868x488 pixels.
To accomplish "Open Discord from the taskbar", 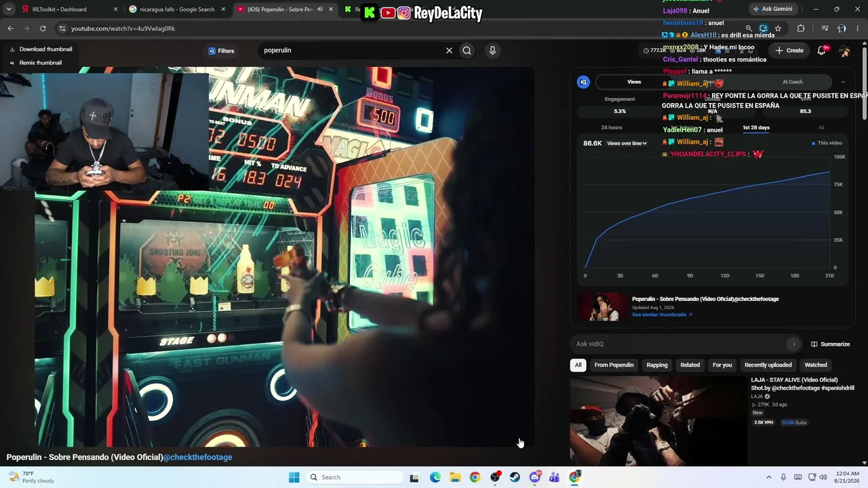I will pyautogui.click(x=535, y=477).
